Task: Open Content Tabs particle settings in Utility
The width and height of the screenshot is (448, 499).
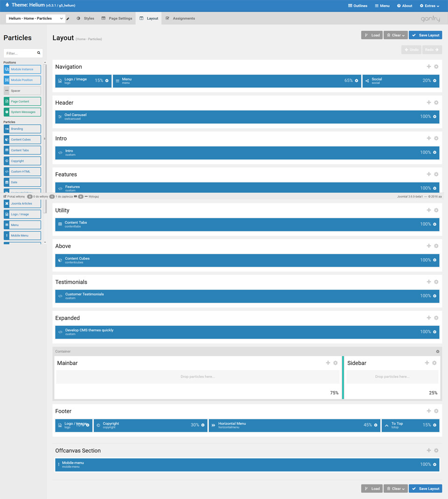Action: (x=434, y=225)
